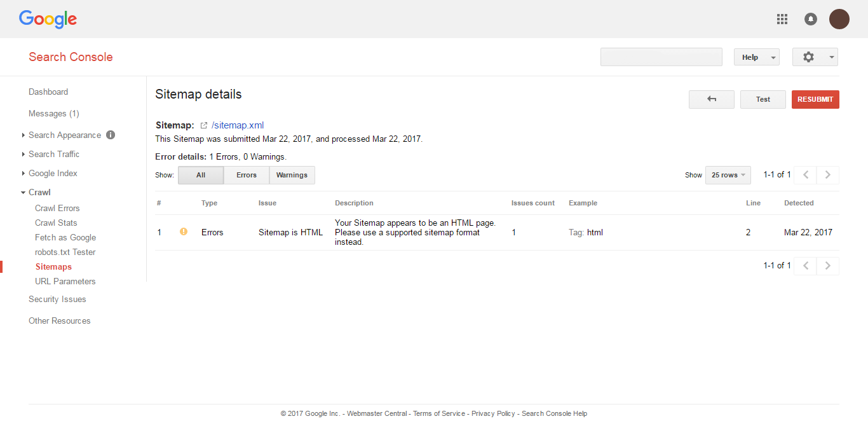Select Sitemaps in the sidebar

[x=53, y=266]
